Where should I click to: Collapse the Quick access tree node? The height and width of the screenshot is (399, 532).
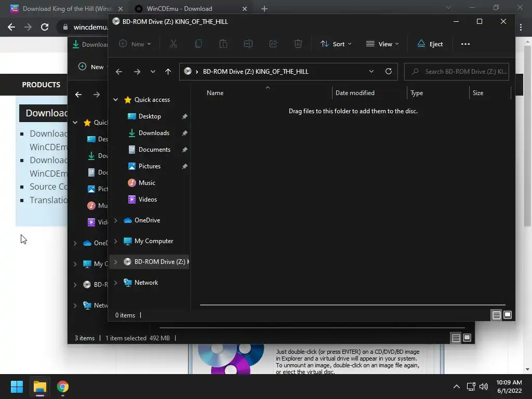pos(116,100)
